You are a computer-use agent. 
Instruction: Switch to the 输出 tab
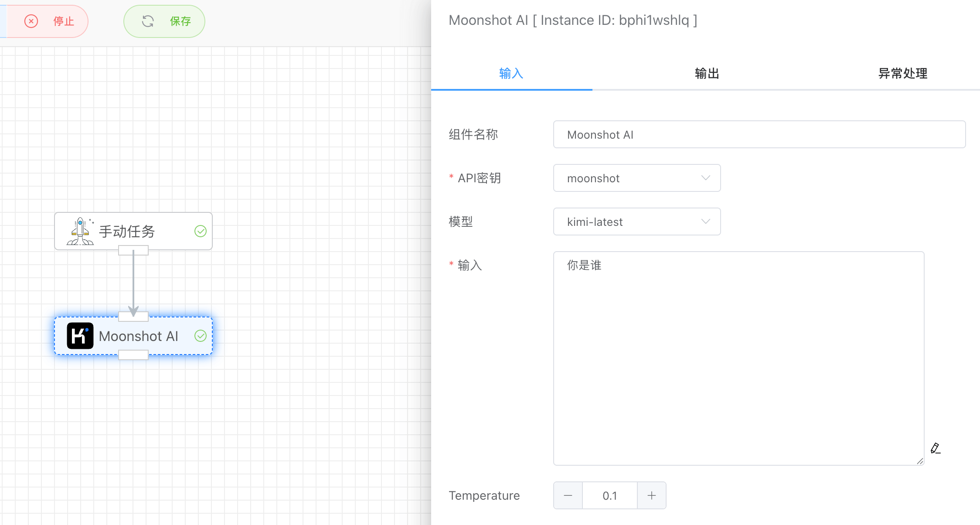pyautogui.click(x=707, y=73)
